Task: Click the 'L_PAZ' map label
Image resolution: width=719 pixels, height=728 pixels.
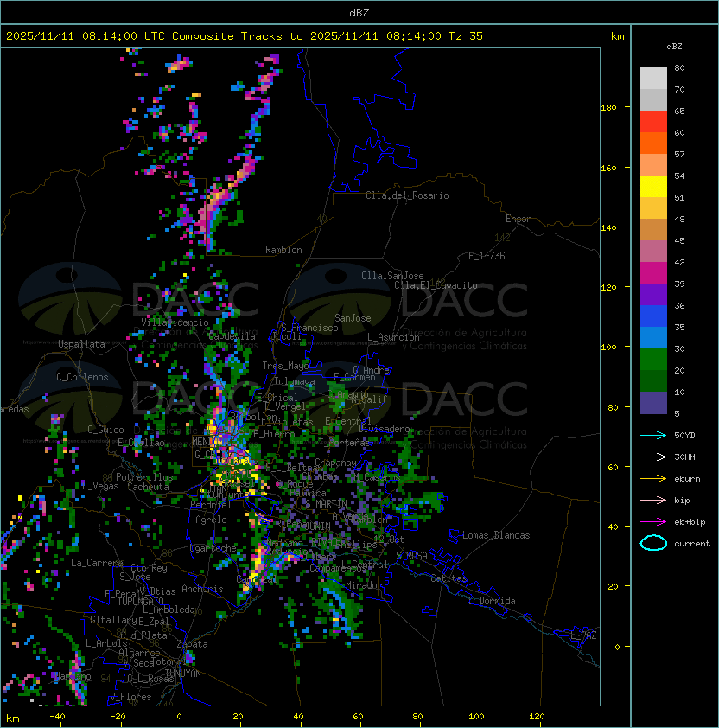Action: coord(583,635)
